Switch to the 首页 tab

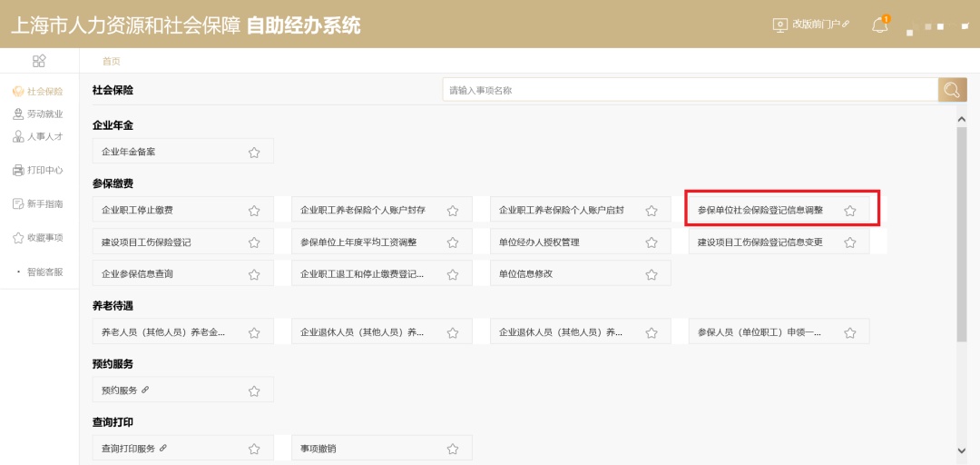[111, 61]
